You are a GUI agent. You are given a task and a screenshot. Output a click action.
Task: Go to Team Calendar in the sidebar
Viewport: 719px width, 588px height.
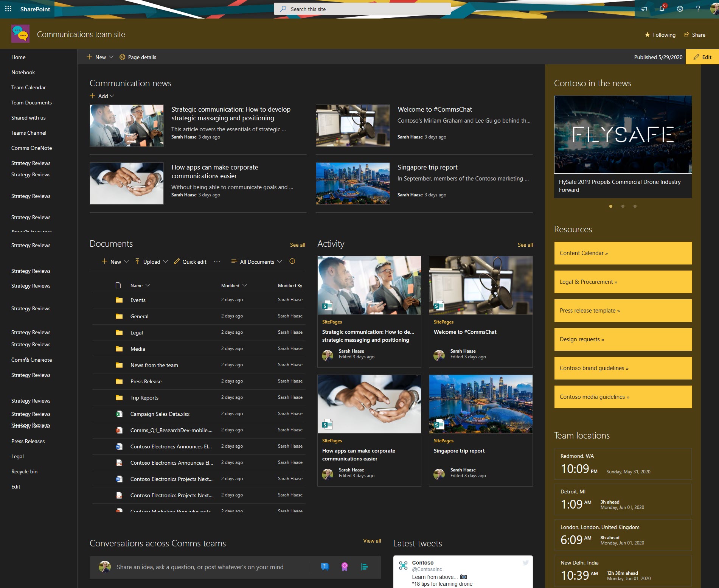(x=28, y=87)
